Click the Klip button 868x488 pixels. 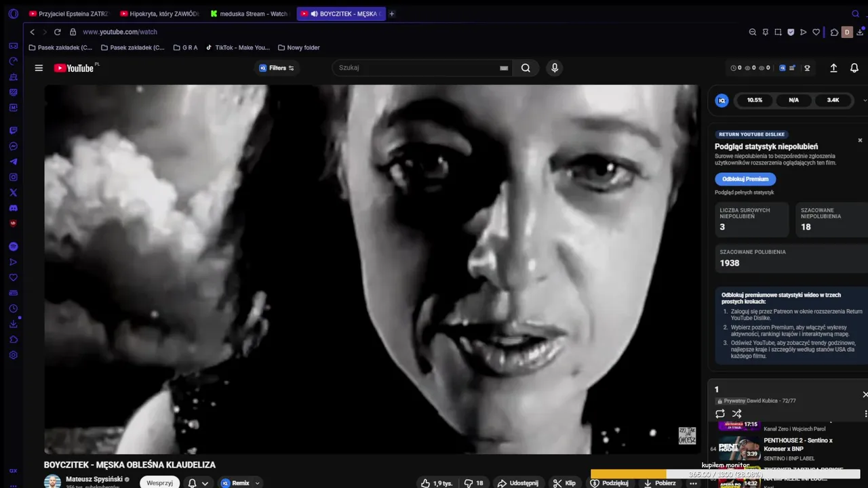pyautogui.click(x=564, y=483)
